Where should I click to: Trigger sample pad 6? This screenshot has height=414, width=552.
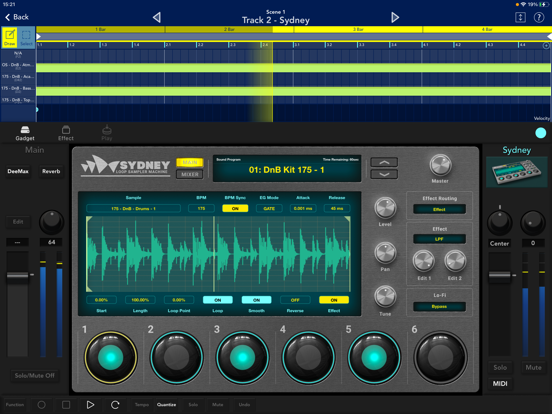(x=440, y=357)
